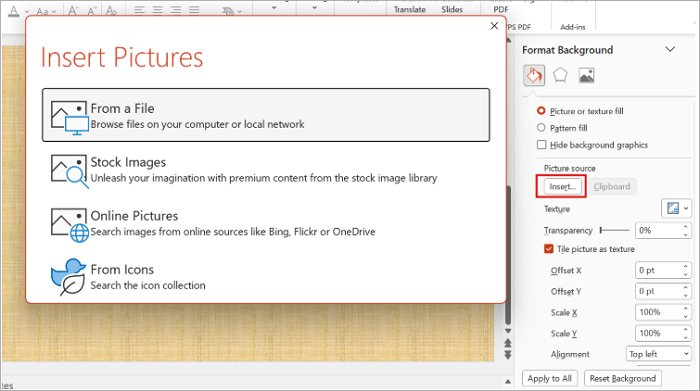Collapse Format Background pane options chevron
The image size is (700, 391).
click(670, 49)
